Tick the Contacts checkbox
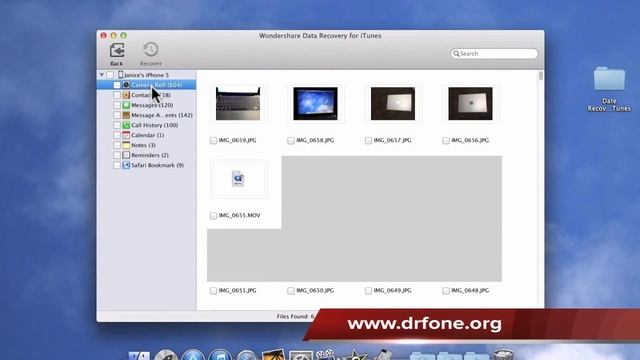The image size is (640, 360). pyautogui.click(x=117, y=95)
